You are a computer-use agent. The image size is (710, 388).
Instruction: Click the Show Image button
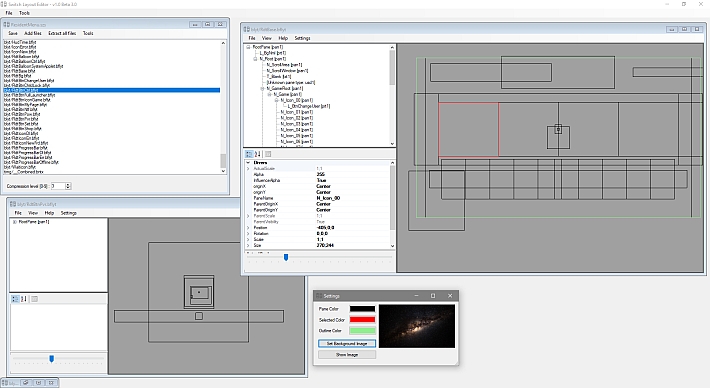tap(347, 354)
